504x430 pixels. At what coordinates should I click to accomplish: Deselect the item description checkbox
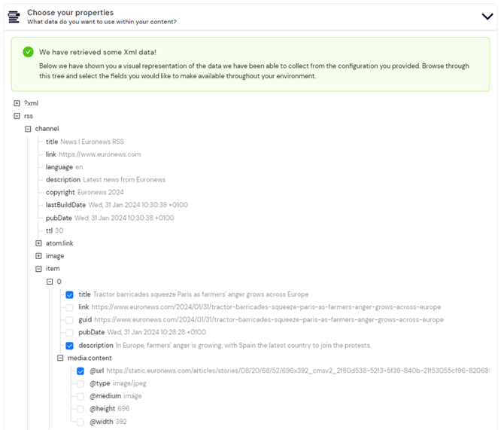pyautogui.click(x=69, y=346)
